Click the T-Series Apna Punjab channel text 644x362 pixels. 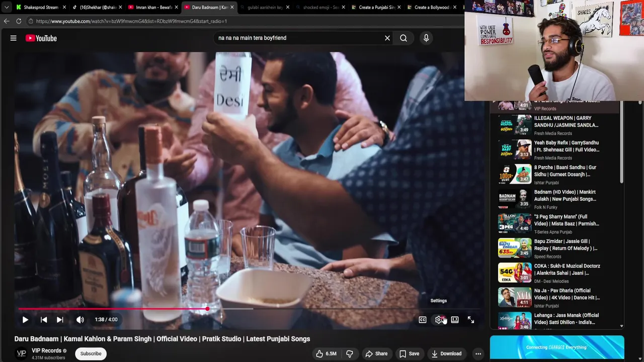[x=553, y=232]
